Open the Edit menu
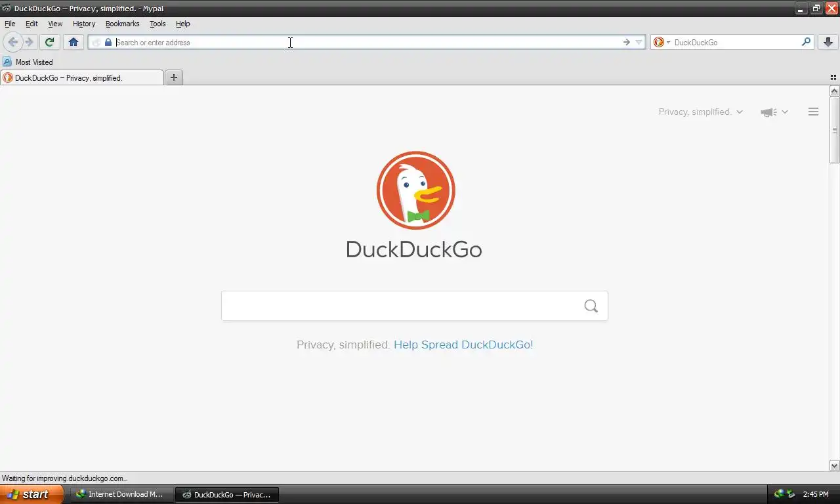 [x=31, y=24]
